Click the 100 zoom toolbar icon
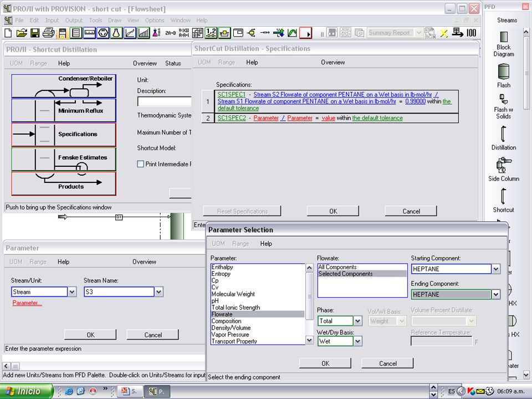This screenshot has width=532, height=399. (x=471, y=33)
